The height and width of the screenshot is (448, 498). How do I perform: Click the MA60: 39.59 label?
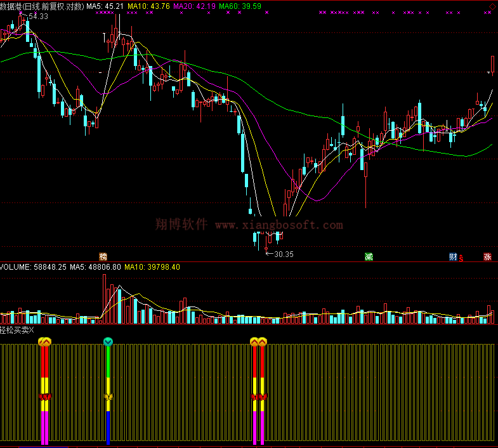[x=240, y=6]
